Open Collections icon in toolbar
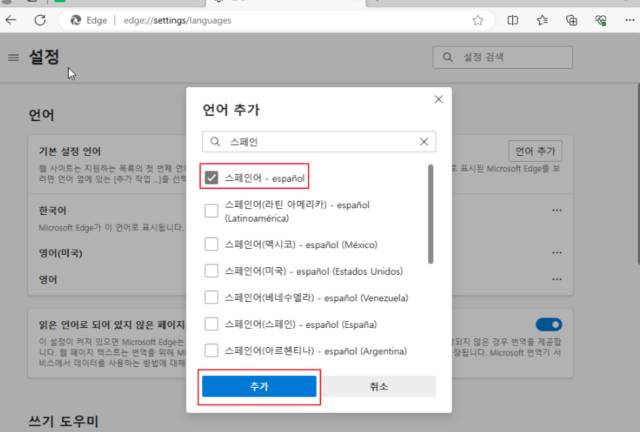 point(571,20)
